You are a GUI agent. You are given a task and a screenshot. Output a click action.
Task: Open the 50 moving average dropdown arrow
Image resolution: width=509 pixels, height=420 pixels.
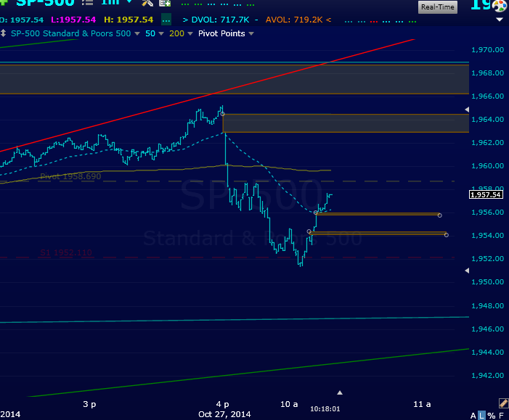click(161, 33)
